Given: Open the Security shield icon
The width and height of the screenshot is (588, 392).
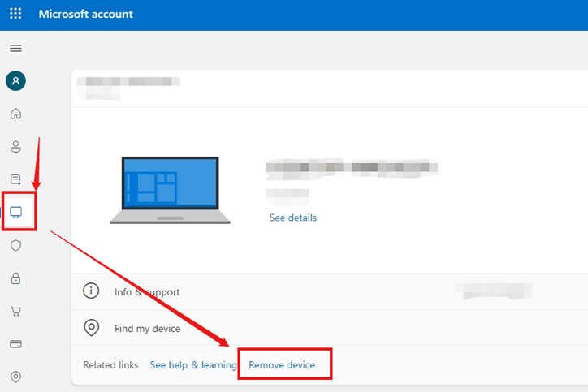Looking at the screenshot, I should pyautogui.click(x=15, y=245).
